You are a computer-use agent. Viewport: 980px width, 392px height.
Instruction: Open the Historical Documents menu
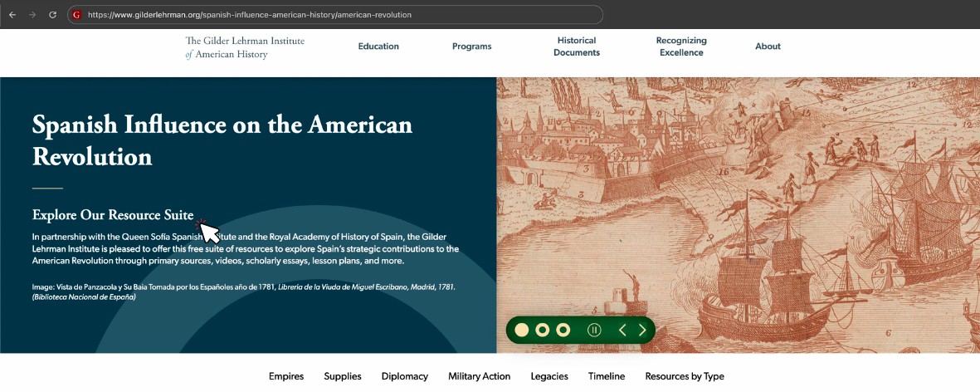[x=577, y=47]
